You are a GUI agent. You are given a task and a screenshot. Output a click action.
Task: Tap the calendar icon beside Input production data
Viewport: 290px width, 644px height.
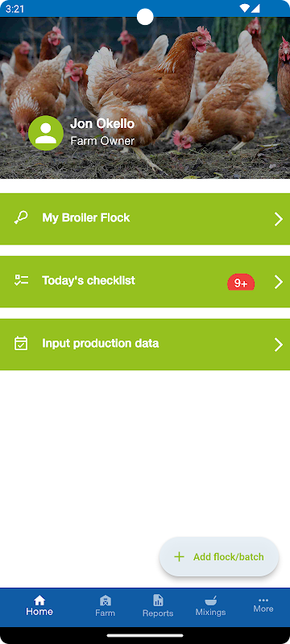coord(21,343)
